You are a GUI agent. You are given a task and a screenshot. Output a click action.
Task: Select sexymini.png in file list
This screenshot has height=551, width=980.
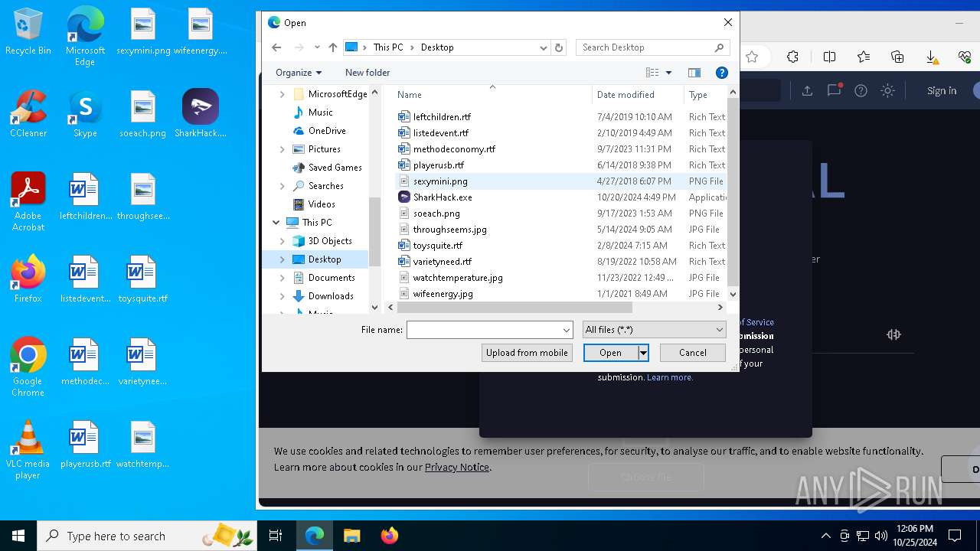440,181
